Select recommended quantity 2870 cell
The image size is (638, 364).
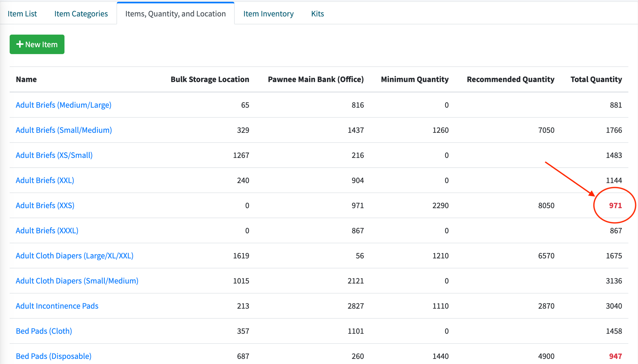click(x=546, y=306)
